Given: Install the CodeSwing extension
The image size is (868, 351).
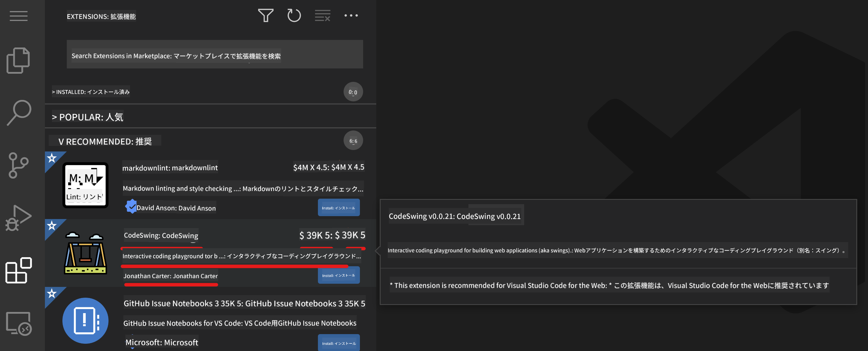Looking at the screenshot, I should (x=338, y=275).
